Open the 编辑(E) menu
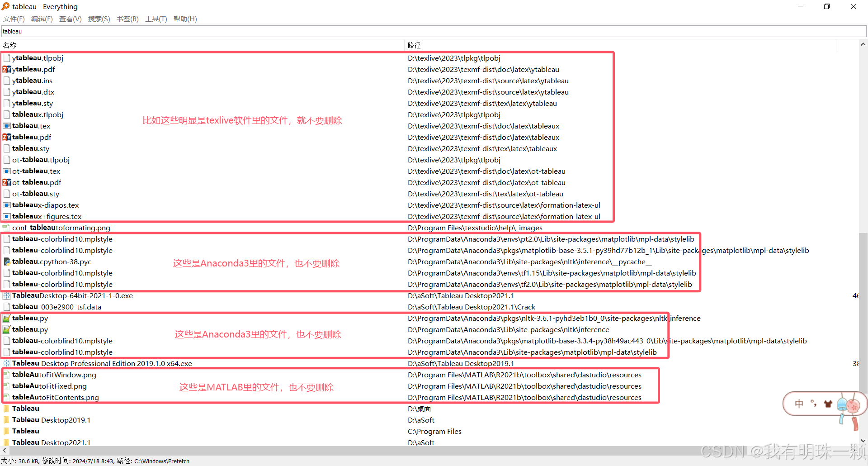Viewport: 868px width, 466px height. tap(42, 19)
